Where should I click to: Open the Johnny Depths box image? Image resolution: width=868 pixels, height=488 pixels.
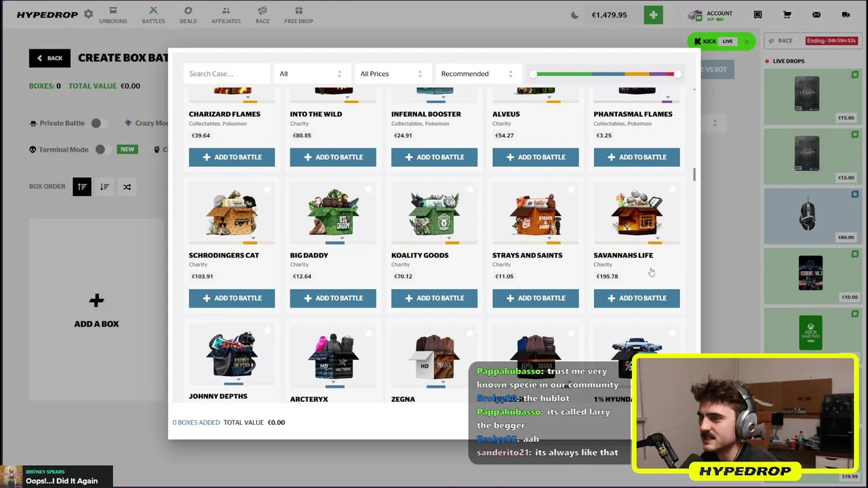tap(232, 355)
